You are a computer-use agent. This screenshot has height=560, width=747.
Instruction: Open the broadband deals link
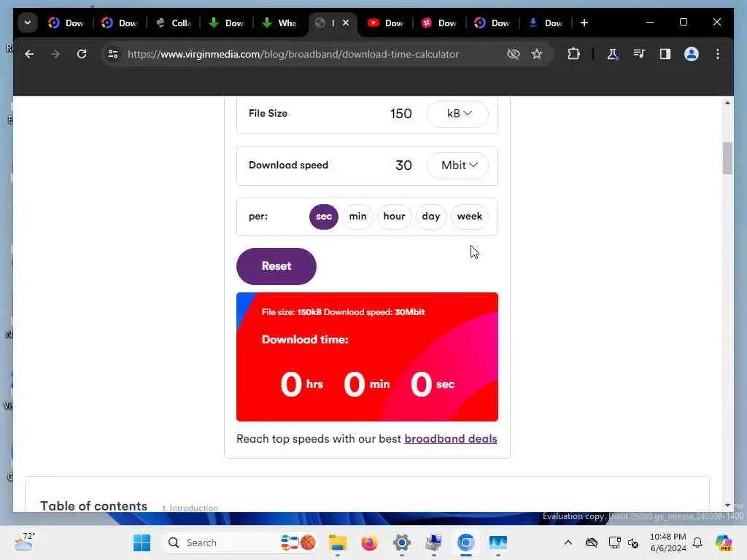pyautogui.click(x=451, y=438)
